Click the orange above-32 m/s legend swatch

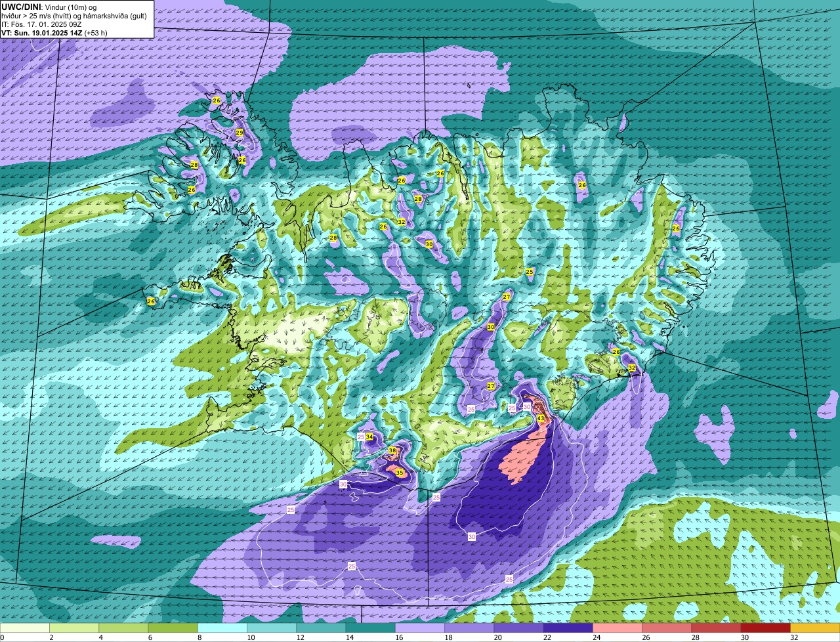(x=815, y=628)
